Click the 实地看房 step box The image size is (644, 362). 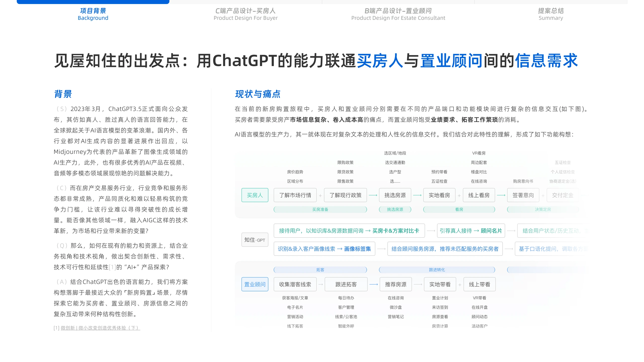[439, 195]
